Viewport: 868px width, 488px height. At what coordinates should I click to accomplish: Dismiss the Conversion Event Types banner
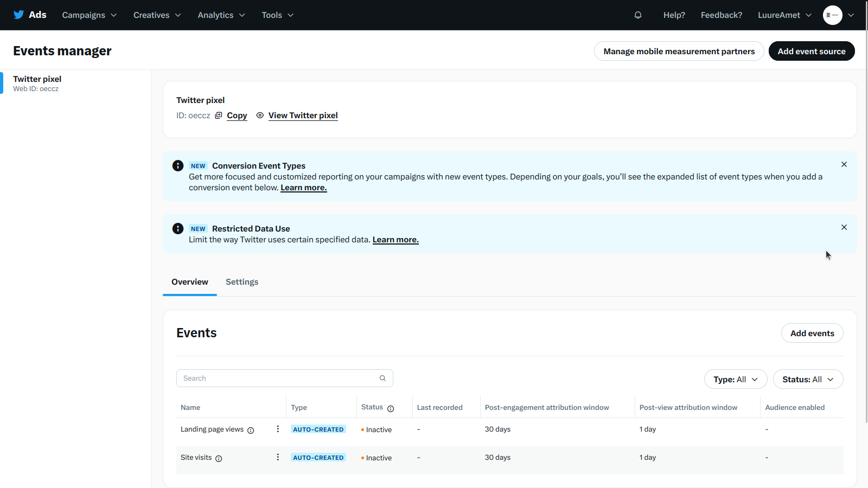(844, 164)
